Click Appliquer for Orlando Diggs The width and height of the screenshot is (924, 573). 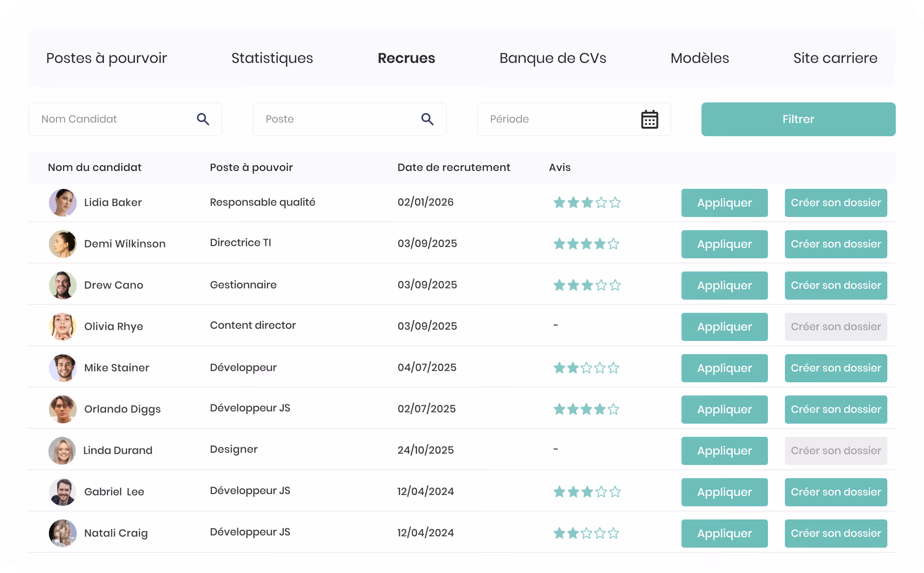725,410
